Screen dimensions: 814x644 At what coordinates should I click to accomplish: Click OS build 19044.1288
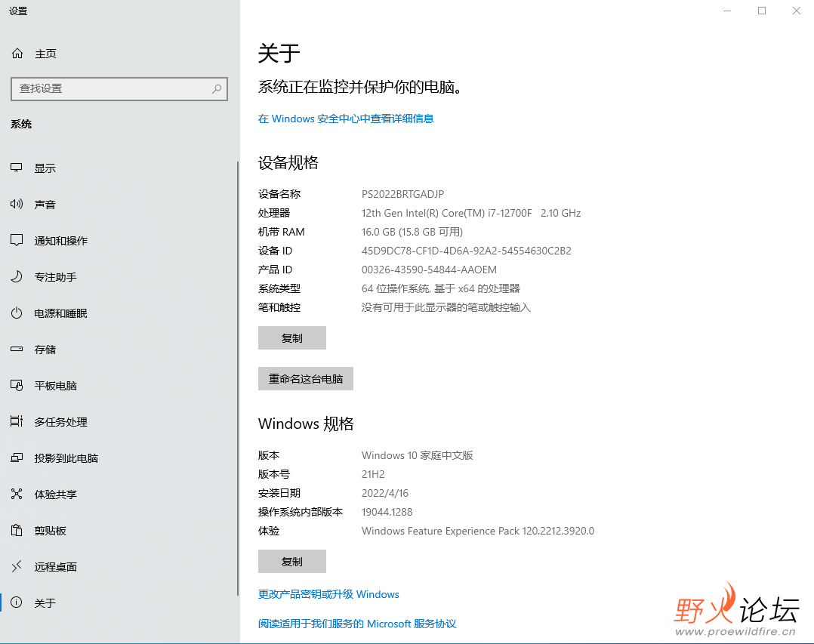click(387, 512)
